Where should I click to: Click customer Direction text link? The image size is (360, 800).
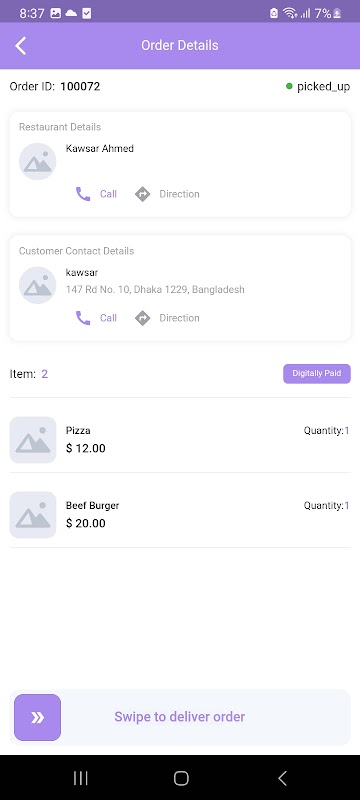pyautogui.click(x=179, y=318)
